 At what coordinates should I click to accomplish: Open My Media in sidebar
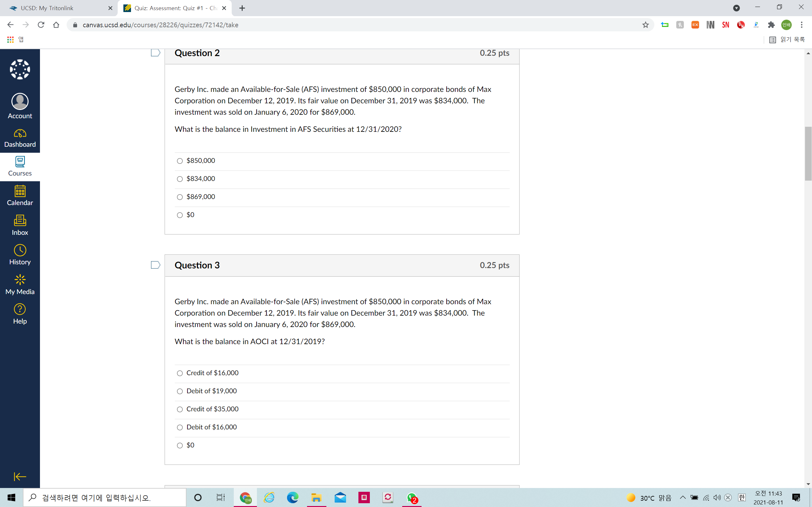coord(19,284)
